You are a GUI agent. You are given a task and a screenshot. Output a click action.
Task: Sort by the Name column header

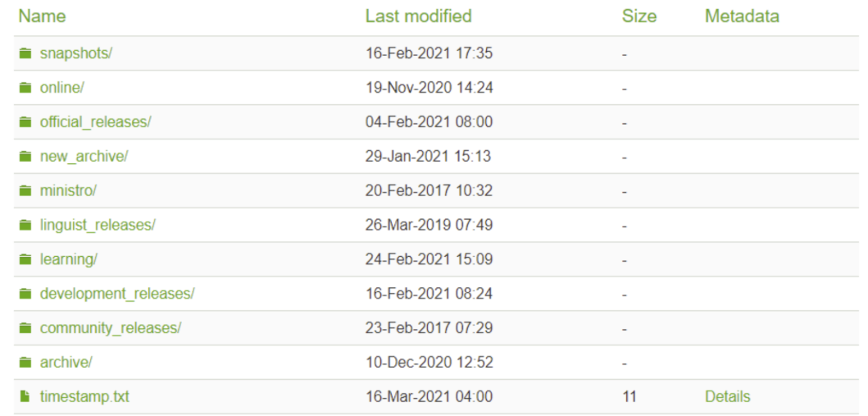(x=42, y=16)
